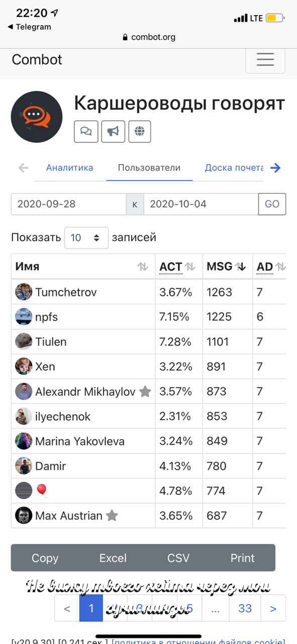This screenshot has height=644, width=297.
Task: Click the start date field 2020-09-28
Action: [x=68, y=204]
